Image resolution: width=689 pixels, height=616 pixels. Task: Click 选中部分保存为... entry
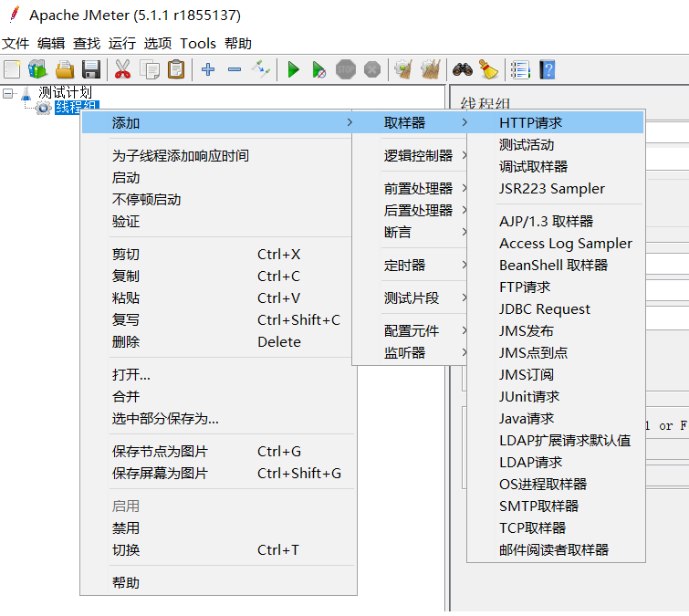[217, 418]
